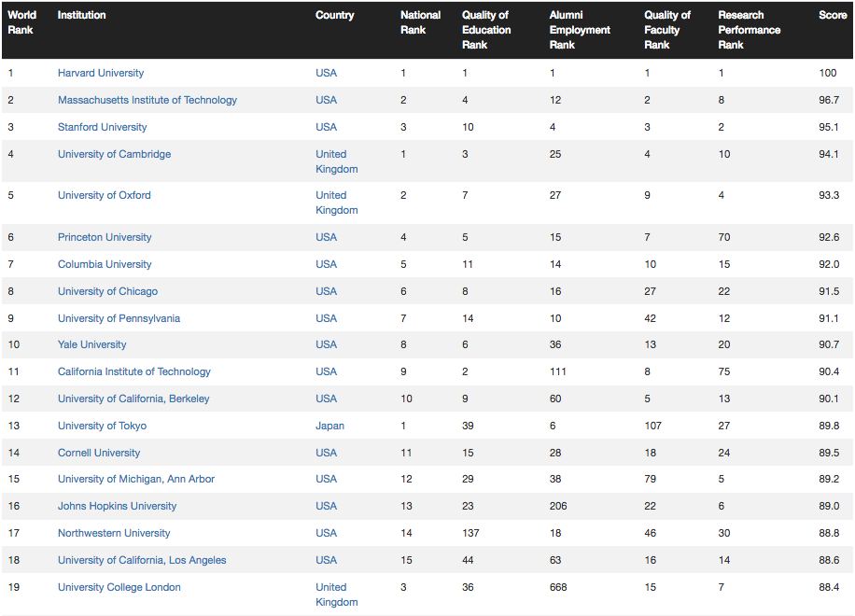Click Quality of Faculty Rank header
Screen dimensions: 855x616
pyautogui.click(x=667, y=30)
